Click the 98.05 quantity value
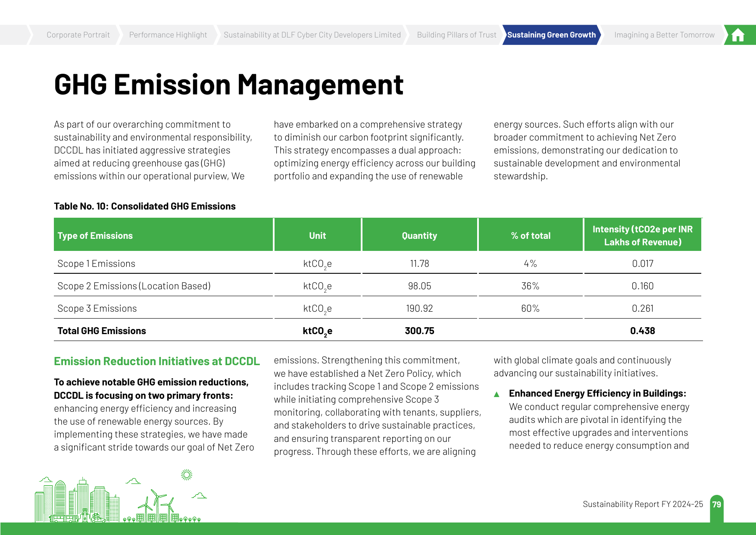The height and width of the screenshot is (535, 756). pyautogui.click(x=419, y=286)
